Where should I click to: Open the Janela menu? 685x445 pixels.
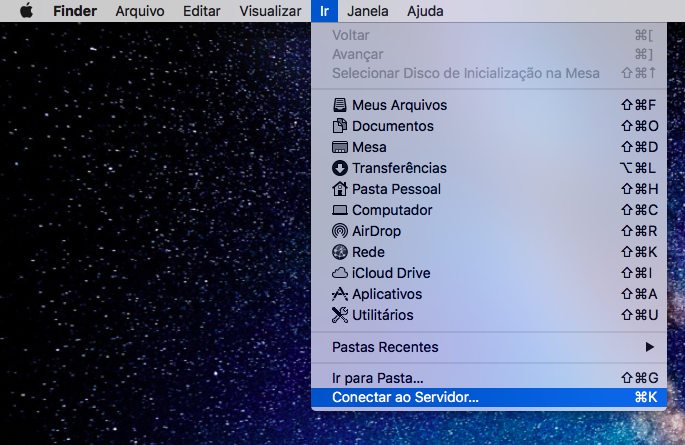tap(367, 11)
